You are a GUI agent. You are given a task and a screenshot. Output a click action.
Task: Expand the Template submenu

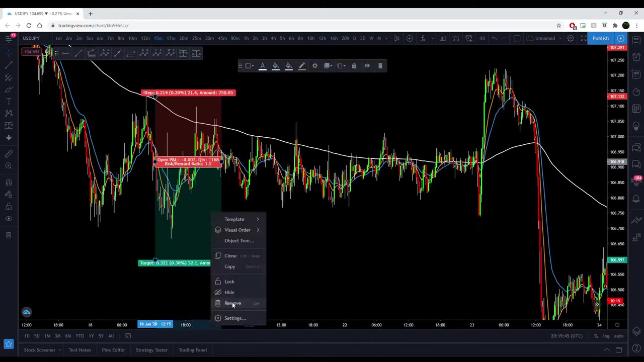coord(238,219)
